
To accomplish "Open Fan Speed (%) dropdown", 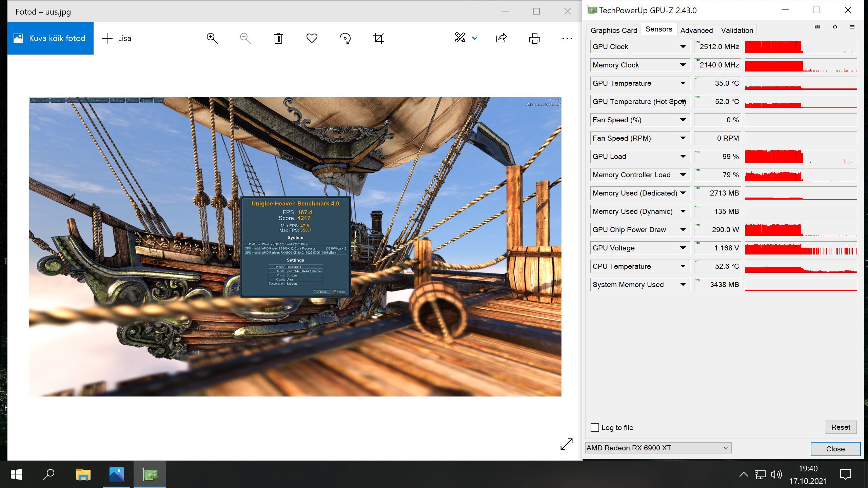I will (x=683, y=120).
